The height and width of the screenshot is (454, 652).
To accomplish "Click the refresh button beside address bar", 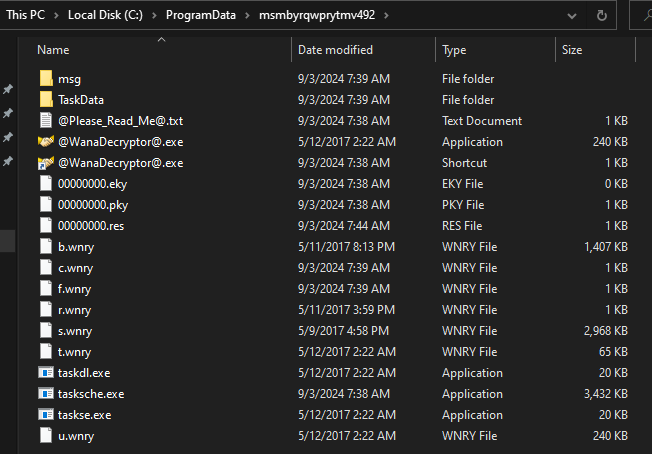I will tap(601, 17).
